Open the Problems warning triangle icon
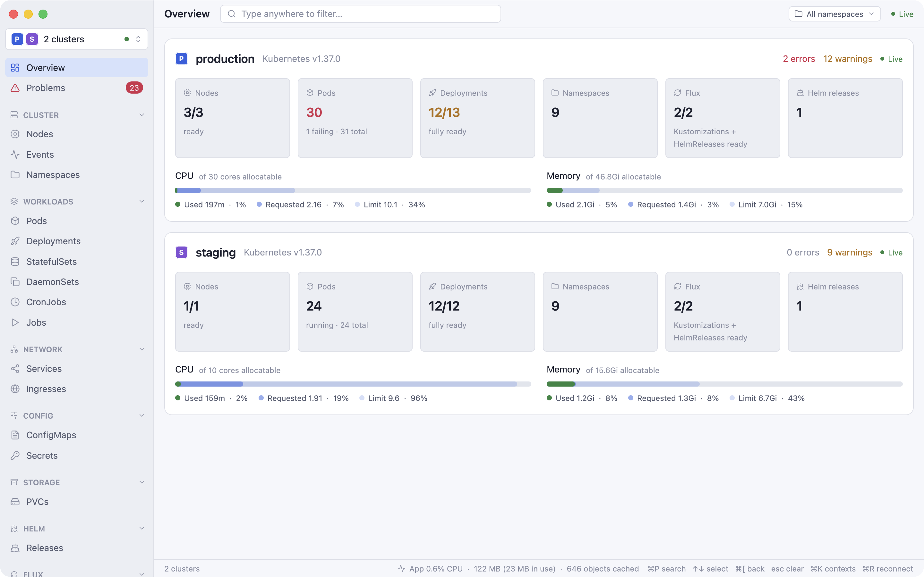The width and height of the screenshot is (924, 577). click(15, 88)
